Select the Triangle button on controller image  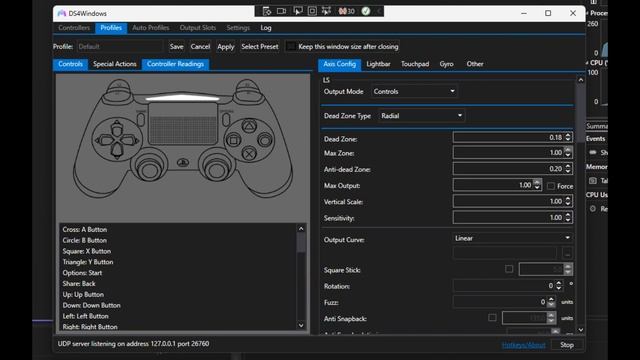click(x=249, y=126)
